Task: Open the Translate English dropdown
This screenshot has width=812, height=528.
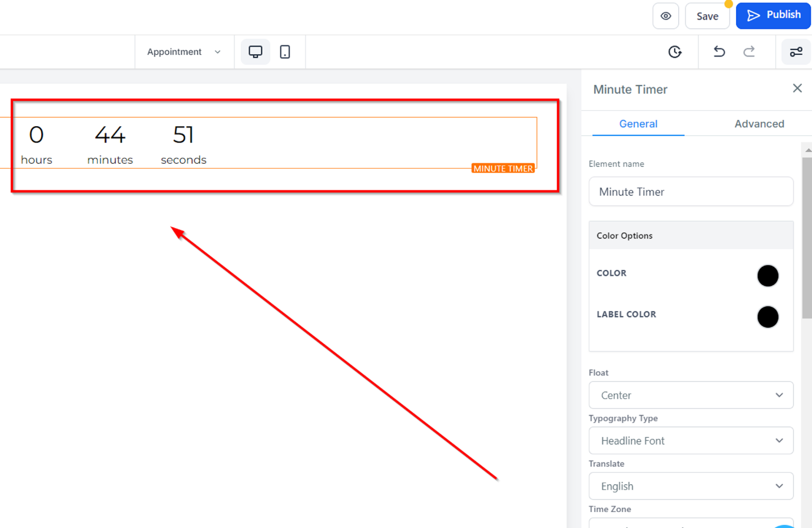Action: tap(691, 486)
